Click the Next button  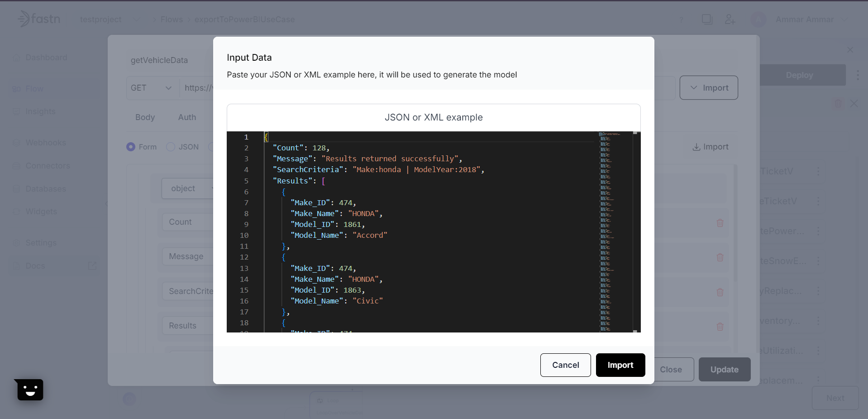click(x=835, y=398)
